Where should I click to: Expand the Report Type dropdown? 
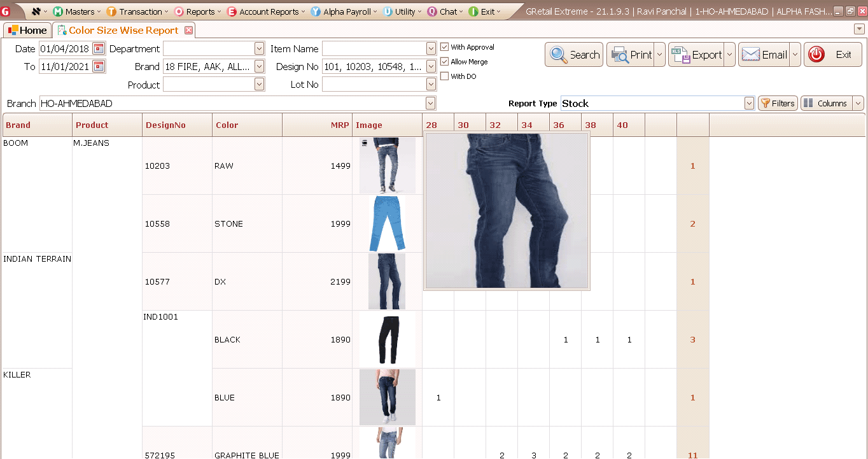click(x=749, y=103)
